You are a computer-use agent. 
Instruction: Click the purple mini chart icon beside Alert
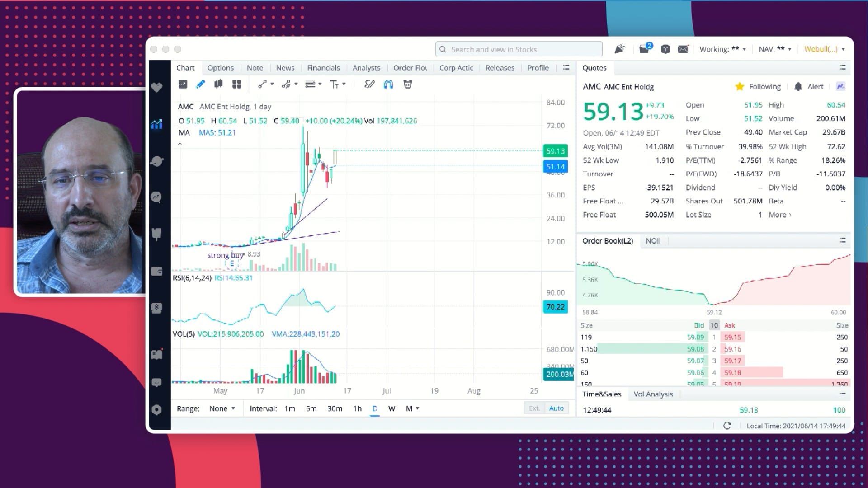click(841, 86)
